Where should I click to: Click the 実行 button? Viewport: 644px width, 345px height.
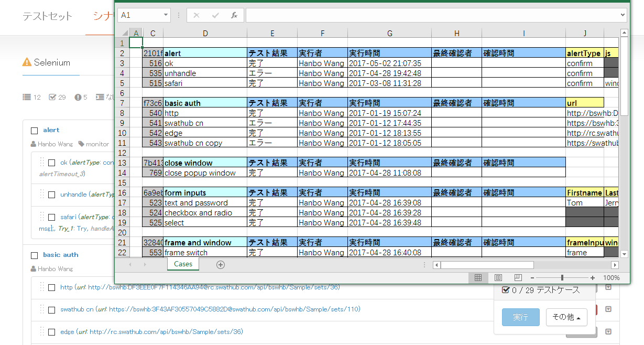(520, 317)
